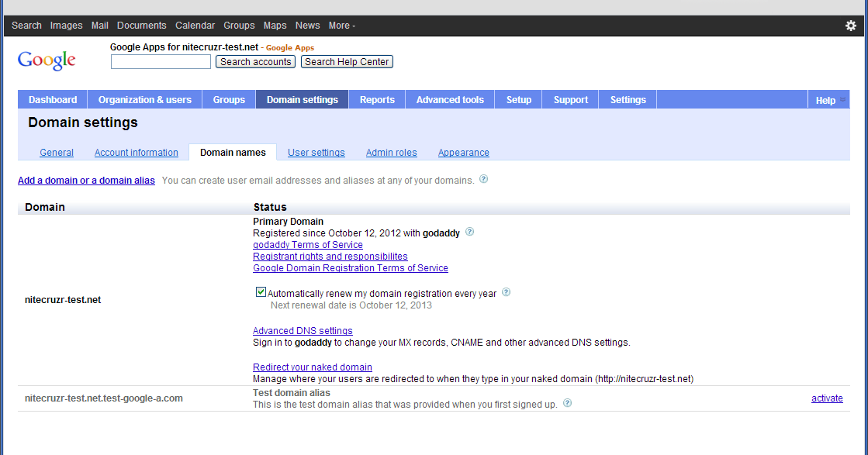Click Next renewal date text
868x455 pixels.
pos(351,305)
